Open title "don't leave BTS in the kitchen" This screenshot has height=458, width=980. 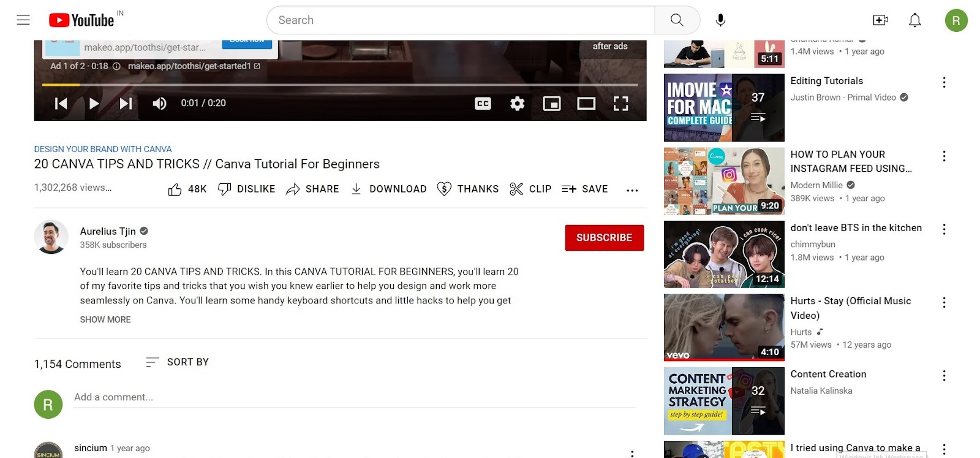click(856, 228)
